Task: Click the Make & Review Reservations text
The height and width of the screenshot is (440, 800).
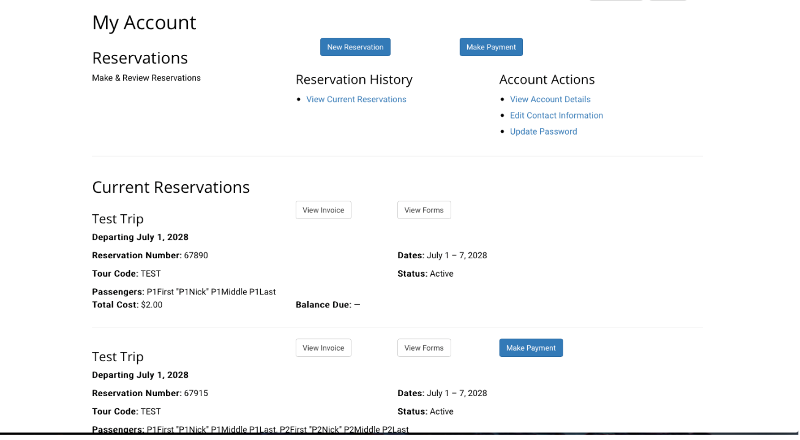Action: point(146,78)
